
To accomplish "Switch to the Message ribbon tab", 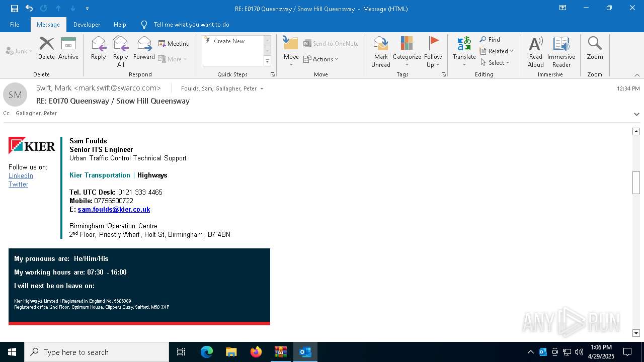I will (48, 24).
